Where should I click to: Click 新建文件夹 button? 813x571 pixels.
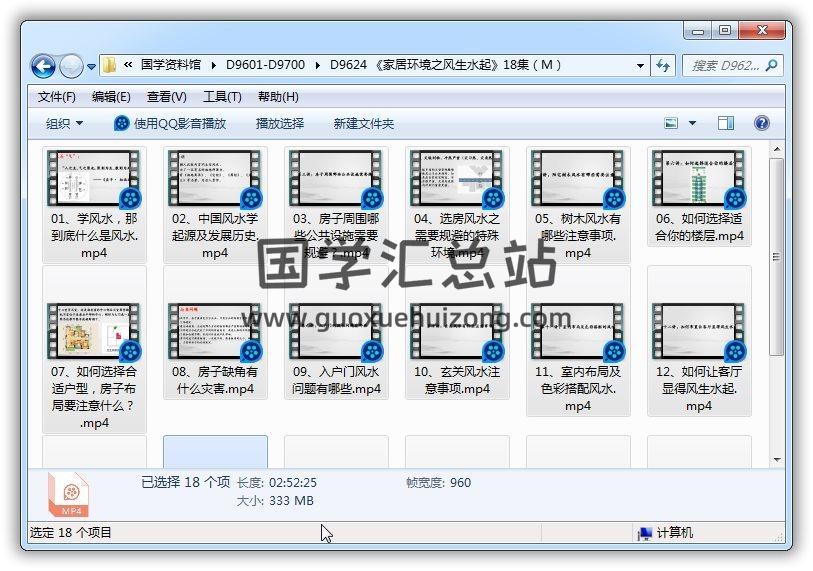coord(363,123)
